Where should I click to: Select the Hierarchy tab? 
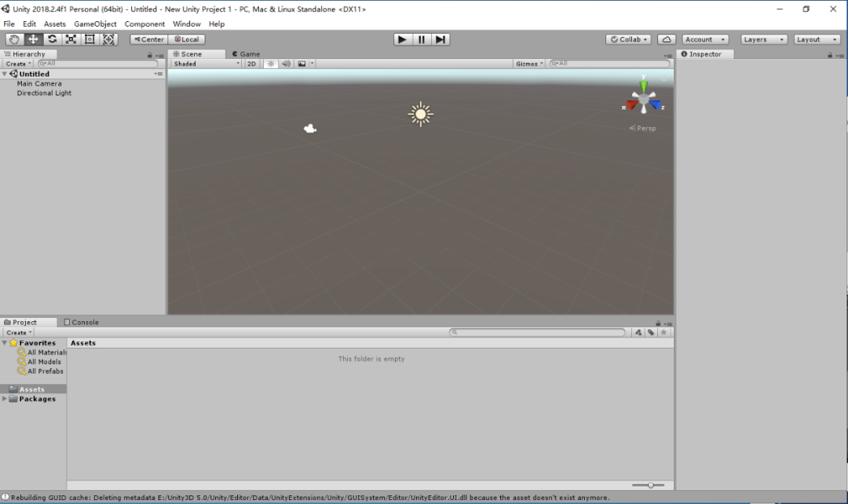coord(28,54)
